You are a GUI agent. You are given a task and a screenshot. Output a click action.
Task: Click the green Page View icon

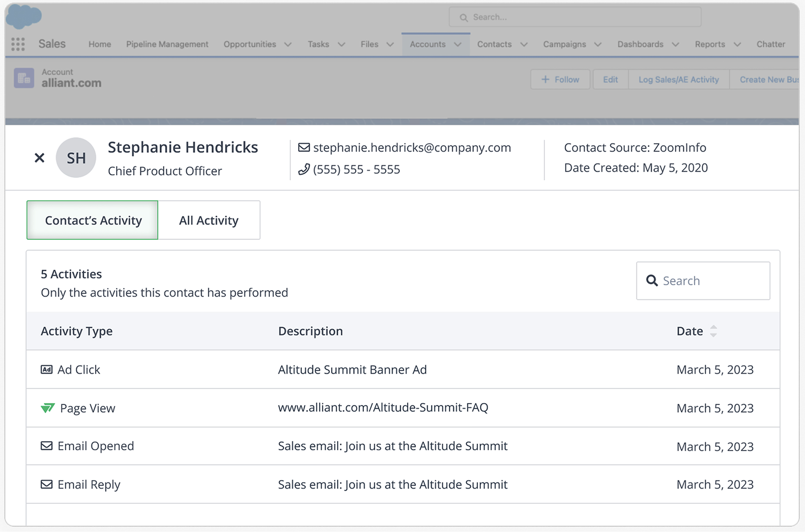click(x=48, y=408)
